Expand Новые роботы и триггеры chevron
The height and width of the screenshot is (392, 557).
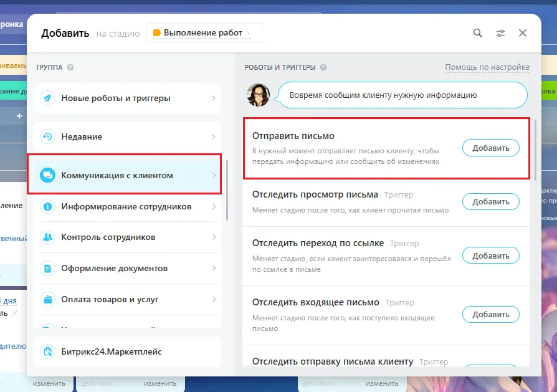tap(214, 98)
